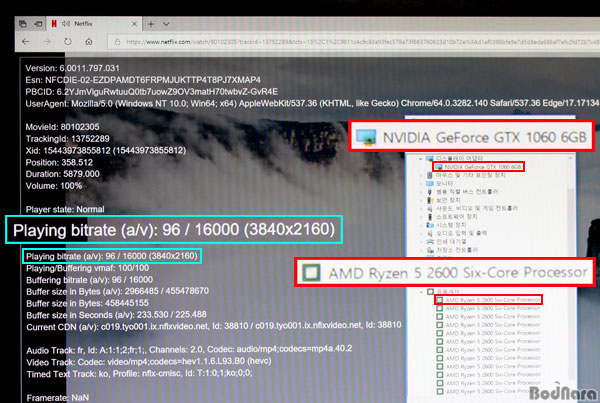Select the 저장소 컨트롤러 tree row
Image resolution: width=600 pixels, height=403 pixels.
point(452,250)
